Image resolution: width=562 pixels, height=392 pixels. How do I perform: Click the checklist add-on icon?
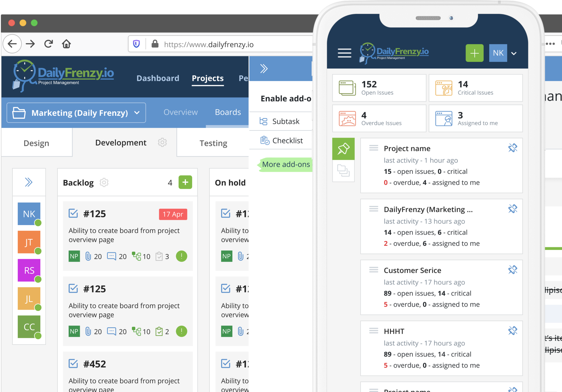click(x=264, y=140)
